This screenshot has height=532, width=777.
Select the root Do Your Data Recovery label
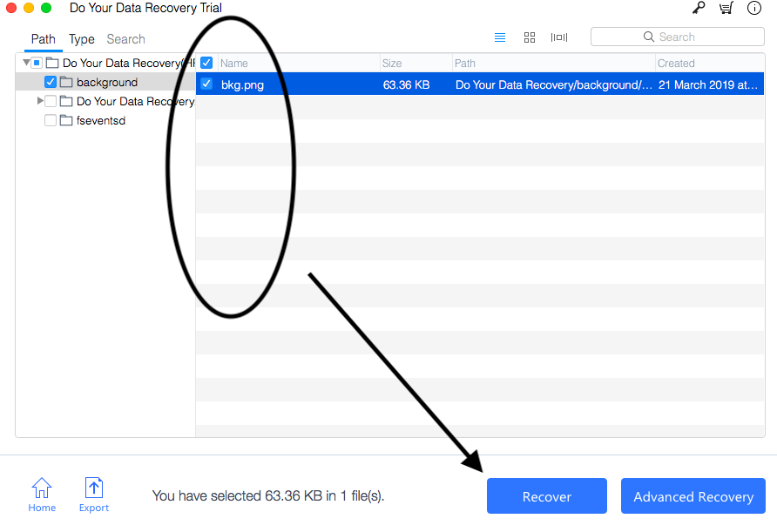point(129,63)
